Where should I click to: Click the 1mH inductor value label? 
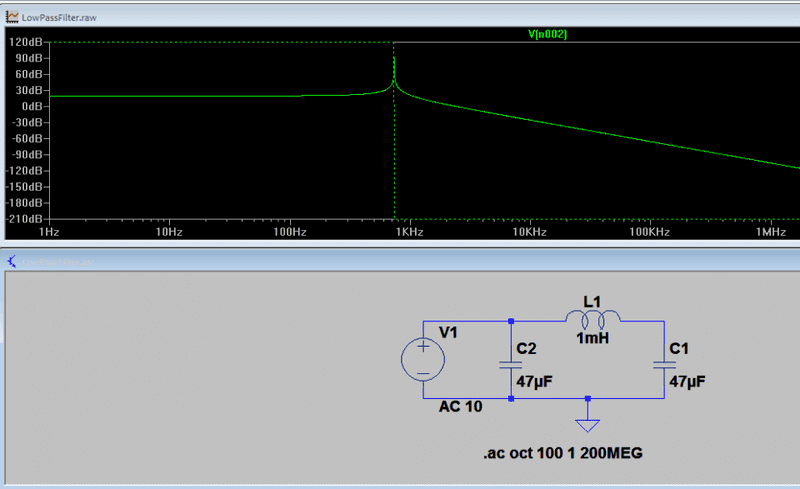coord(593,339)
